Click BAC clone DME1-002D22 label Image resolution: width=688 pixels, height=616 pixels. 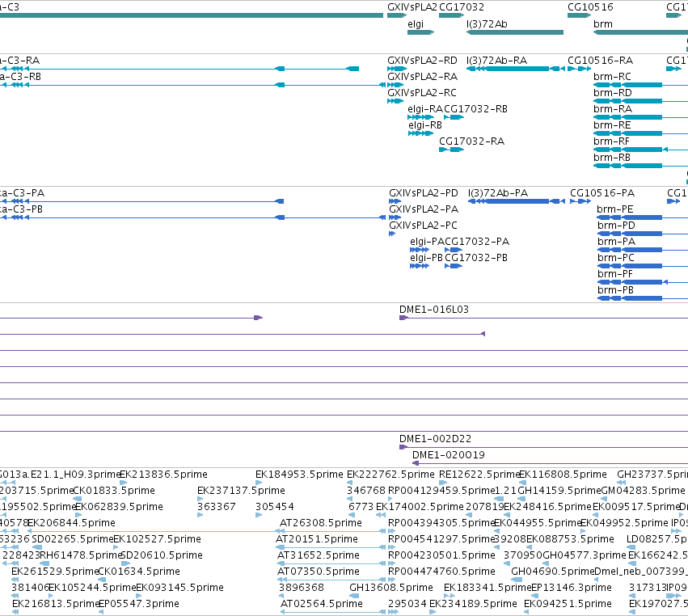tap(435, 439)
